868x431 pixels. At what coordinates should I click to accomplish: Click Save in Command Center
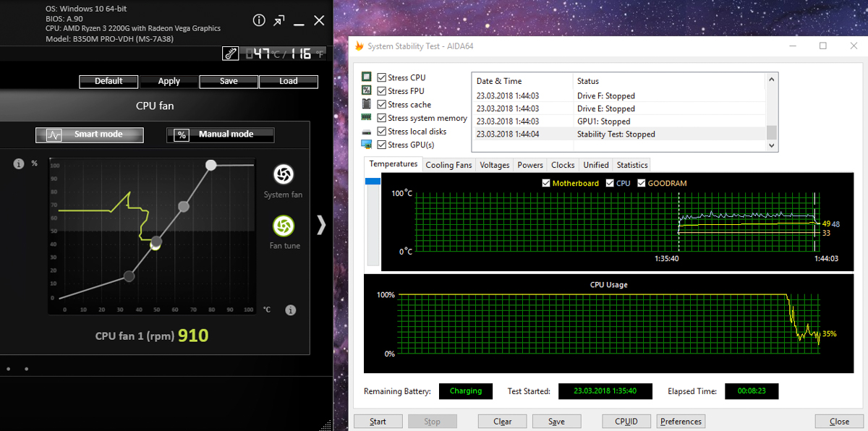229,81
